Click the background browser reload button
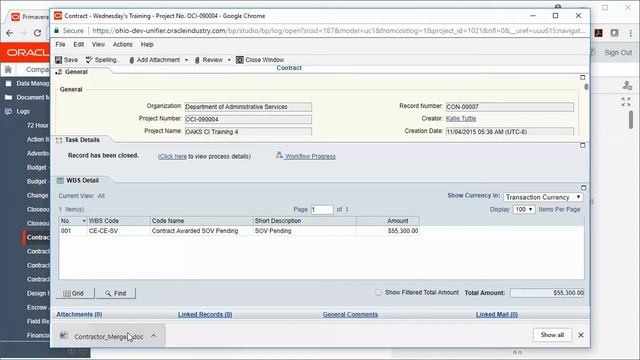This screenshot has height=360, width=640. [x=37, y=33]
